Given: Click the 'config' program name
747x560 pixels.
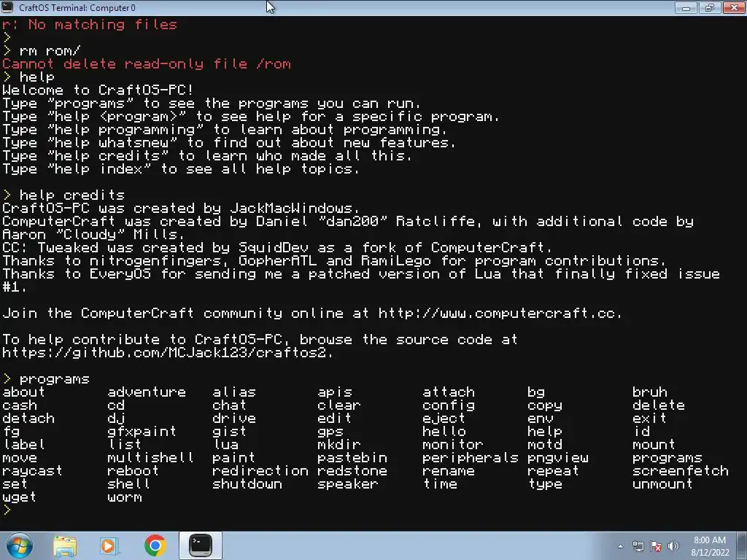Looking at the screenshot, I should (x=449, y=405).
